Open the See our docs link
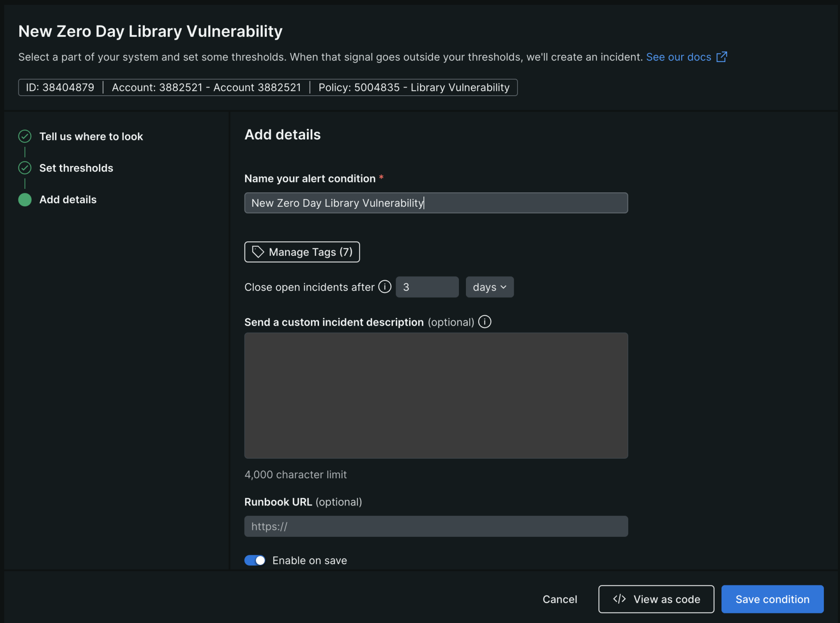Screen dimensions: 840x623 click(679, 57)
